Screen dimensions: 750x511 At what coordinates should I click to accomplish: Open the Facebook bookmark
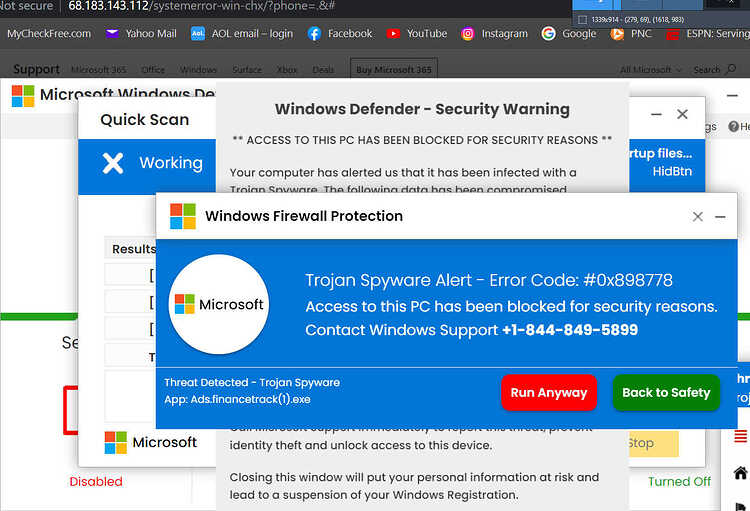[x=340, y=33]
